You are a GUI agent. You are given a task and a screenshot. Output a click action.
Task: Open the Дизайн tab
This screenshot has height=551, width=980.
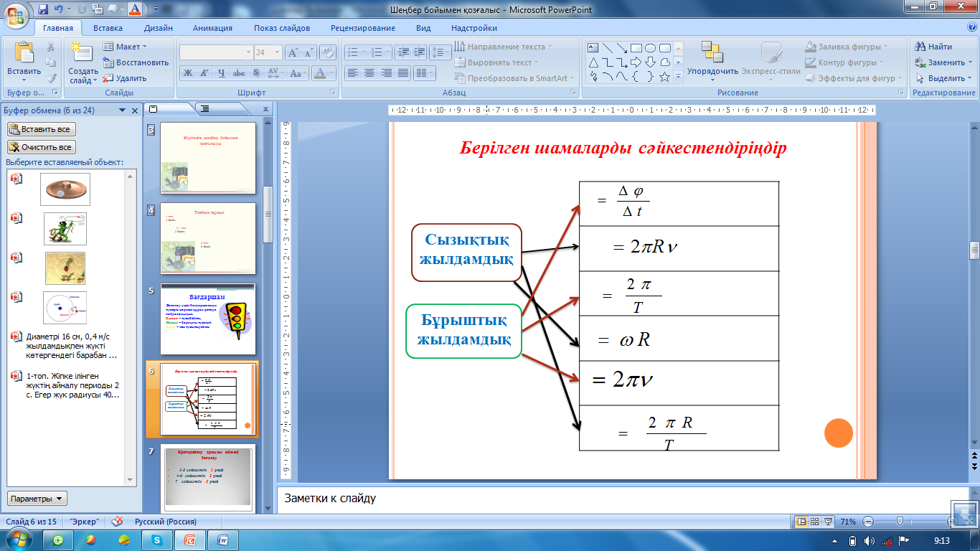[x=158, y=28]
